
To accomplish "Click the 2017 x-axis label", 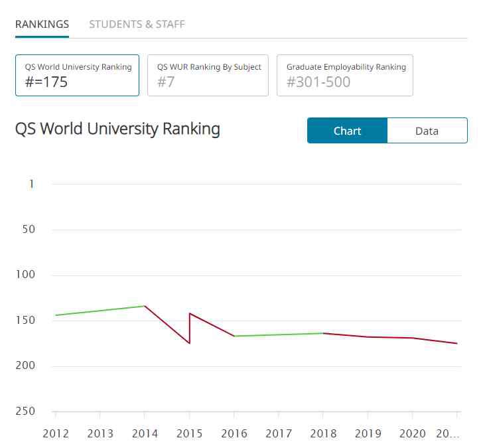I will 279,434.
